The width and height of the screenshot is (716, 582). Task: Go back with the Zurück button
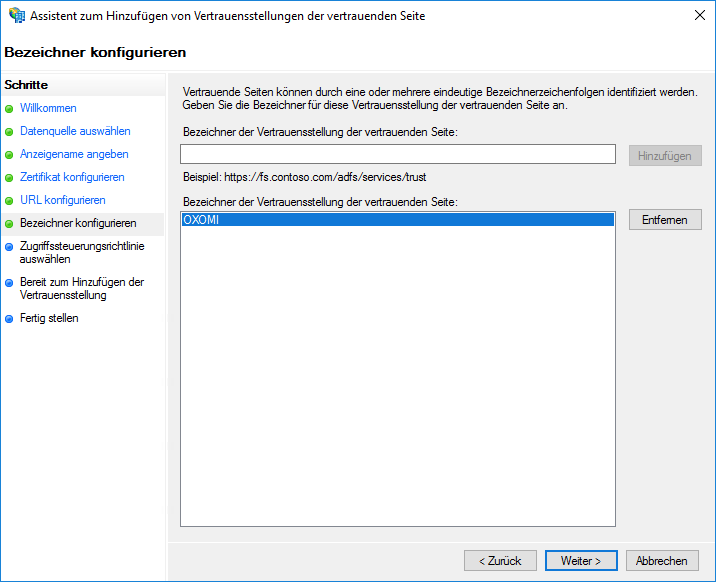(x=500, y=561)
